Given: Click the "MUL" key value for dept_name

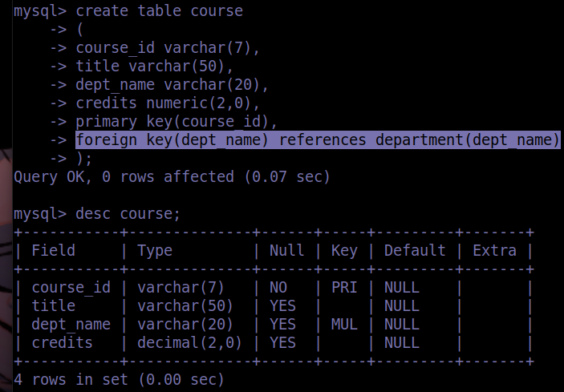Looking at the screenshot, I should [x=344, y=324].
